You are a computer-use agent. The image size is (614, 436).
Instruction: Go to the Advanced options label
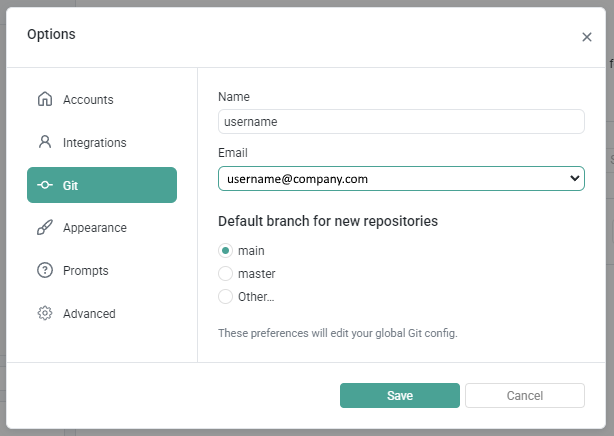89,313
